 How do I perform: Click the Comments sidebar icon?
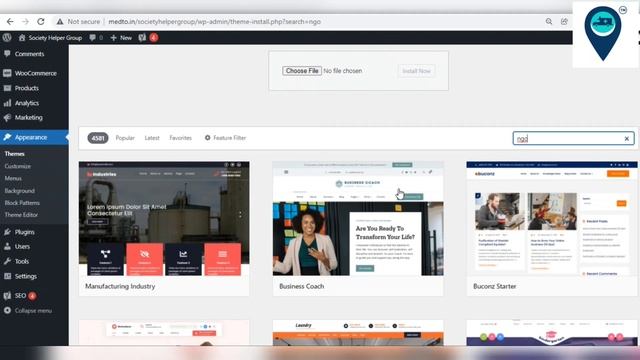coord(7,53)
